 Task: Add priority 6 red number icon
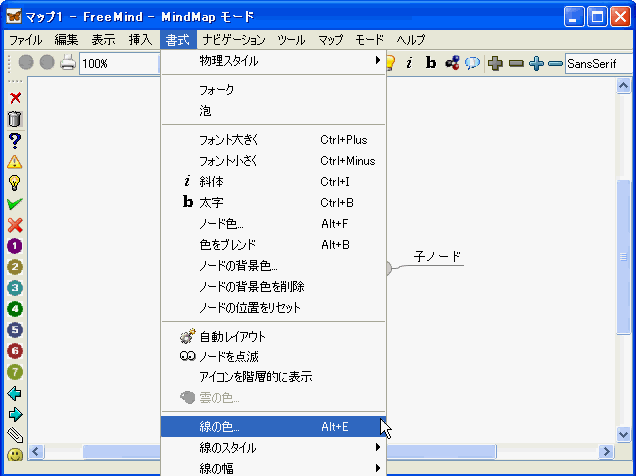(x=15, y=351)
